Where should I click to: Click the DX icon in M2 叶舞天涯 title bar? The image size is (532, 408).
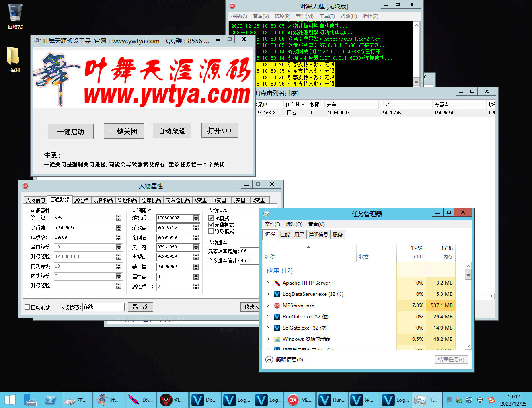232,6
